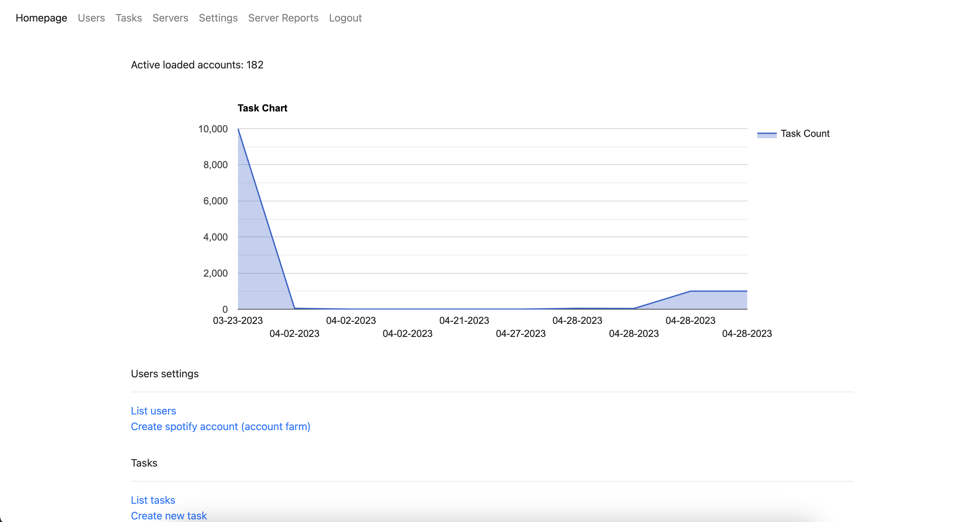Image resolution: width=980 pixels, height=522 pixels.
Task: Click Settings navigation item
Action: pyautogui.click(x=218, y=18)
